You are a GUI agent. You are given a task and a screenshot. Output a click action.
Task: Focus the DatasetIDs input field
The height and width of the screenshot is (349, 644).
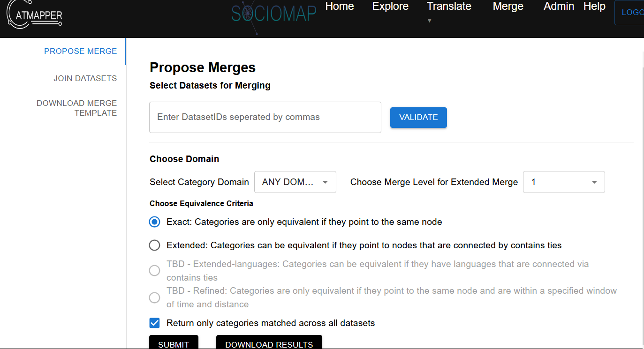[265, 117]
